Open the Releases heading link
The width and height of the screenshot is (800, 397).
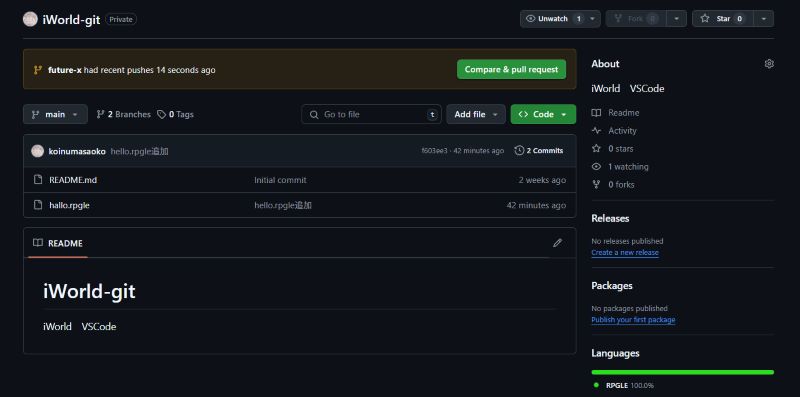tap(610, 218)
